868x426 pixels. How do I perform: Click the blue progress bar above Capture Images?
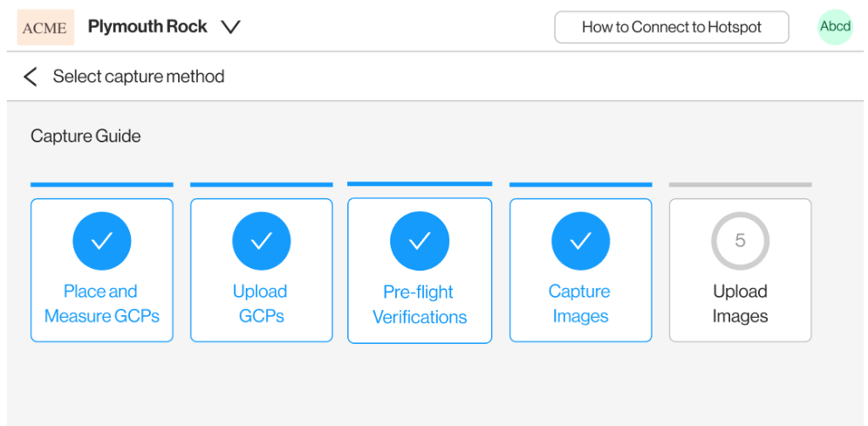pos(580,184)
